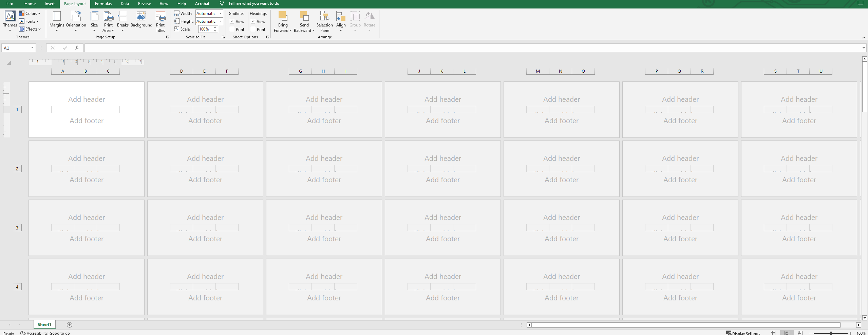Expand the Effects theme dropdown
The height and width of the screenshot is (335, 868).
pos(30,29)
